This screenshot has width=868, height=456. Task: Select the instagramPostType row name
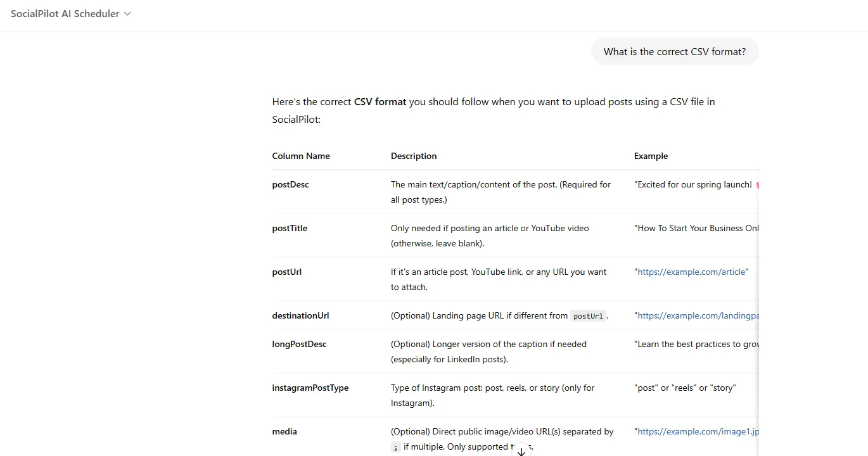(x=310, y=388)
